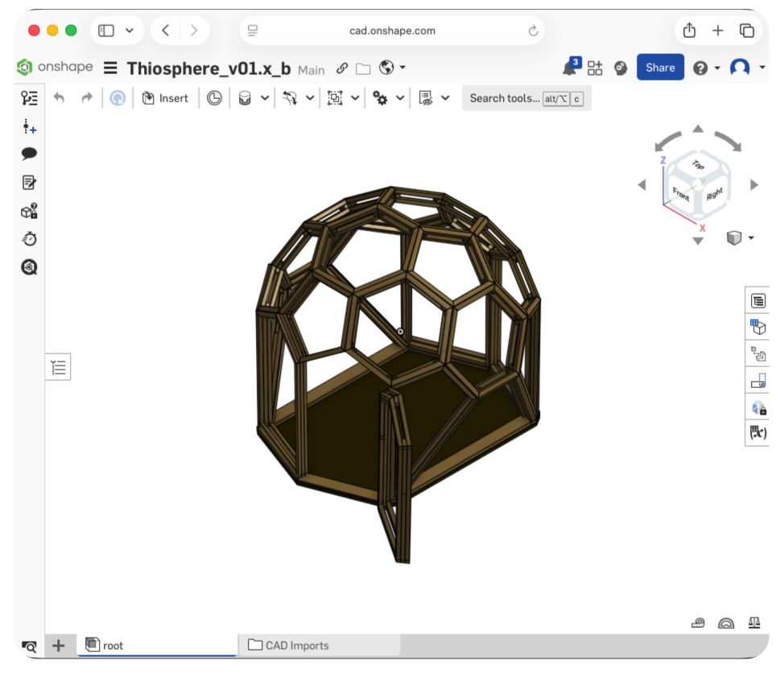Open the comments panel in the left sidebar

point(29,153)
